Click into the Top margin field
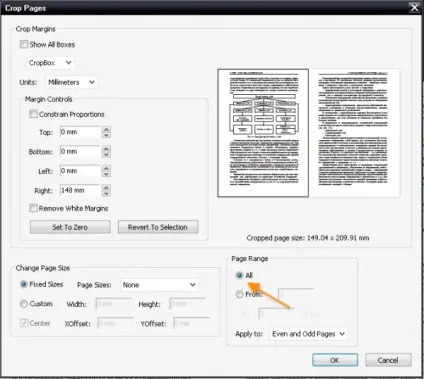Viewport: 424px width, 379px height. [x=80, y=132]
